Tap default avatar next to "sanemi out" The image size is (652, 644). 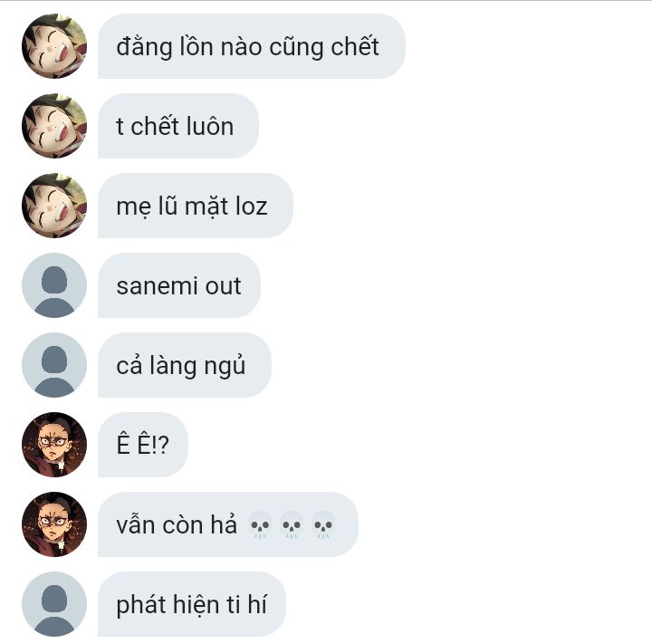pos(54,285)
